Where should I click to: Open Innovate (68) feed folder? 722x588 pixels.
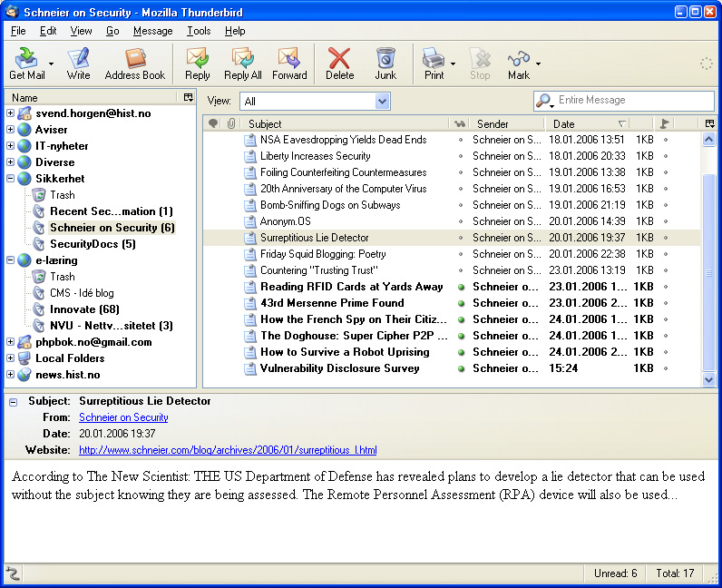[84, 309]
